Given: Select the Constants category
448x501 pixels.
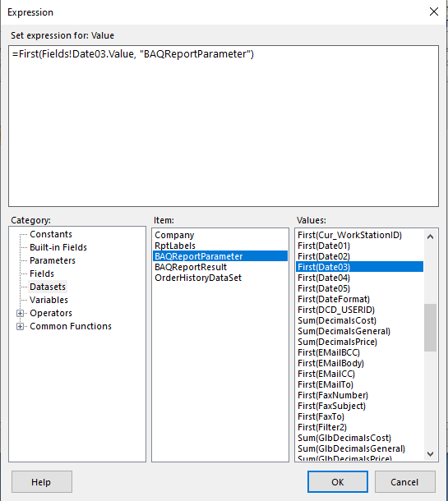Looking at the screenshot, I should 51,234.
